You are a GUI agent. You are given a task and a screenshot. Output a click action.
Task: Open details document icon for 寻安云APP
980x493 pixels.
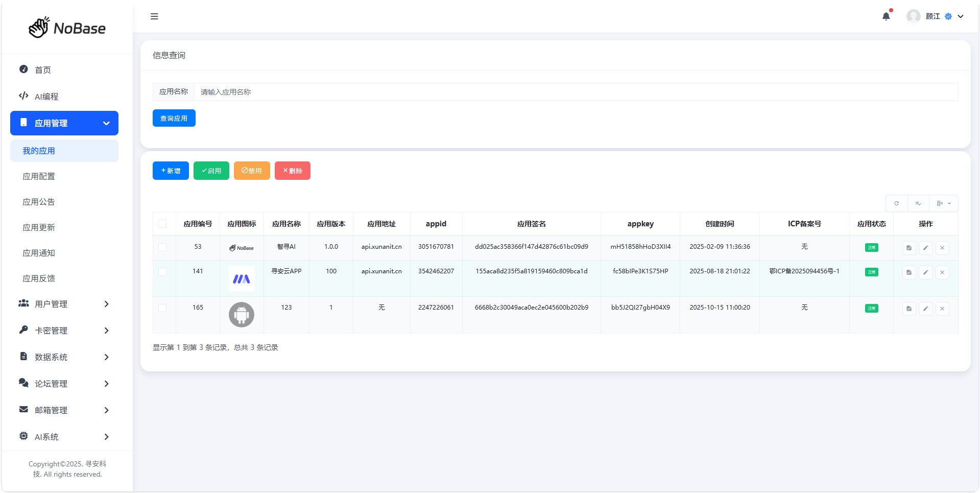click(909, 272)
